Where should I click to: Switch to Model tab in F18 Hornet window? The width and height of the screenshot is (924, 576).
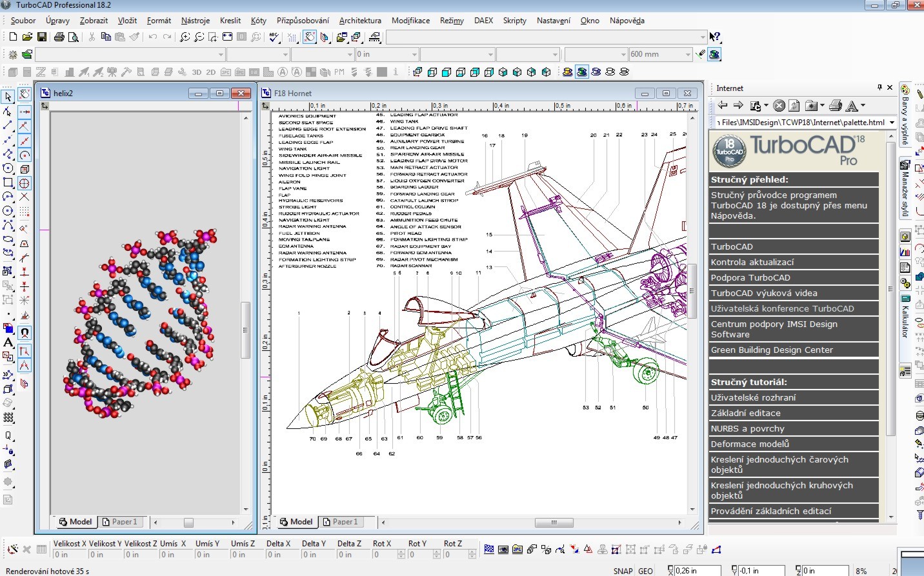[296, 522]
